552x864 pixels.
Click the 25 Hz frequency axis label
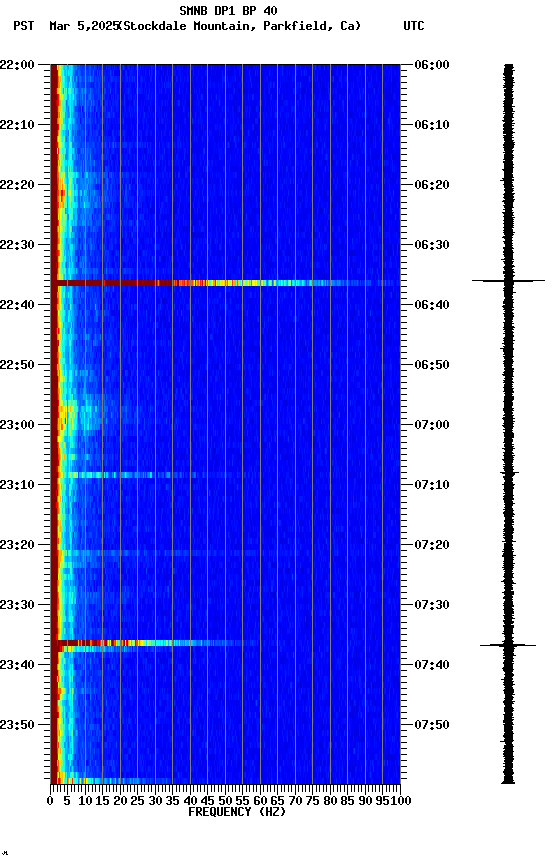point(138,801)
